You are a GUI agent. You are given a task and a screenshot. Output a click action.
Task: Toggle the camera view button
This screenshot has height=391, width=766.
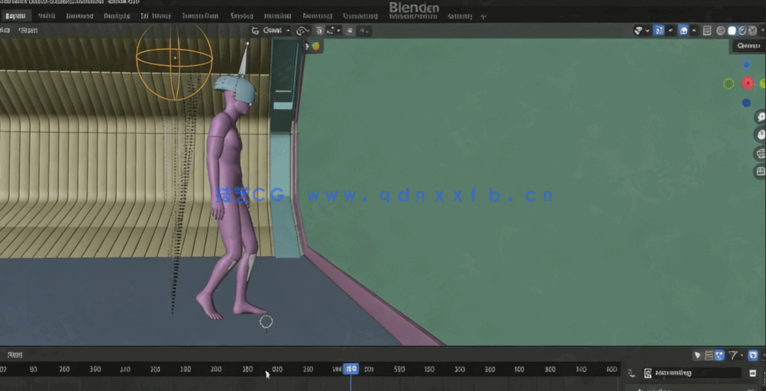(x=760, y=153)
